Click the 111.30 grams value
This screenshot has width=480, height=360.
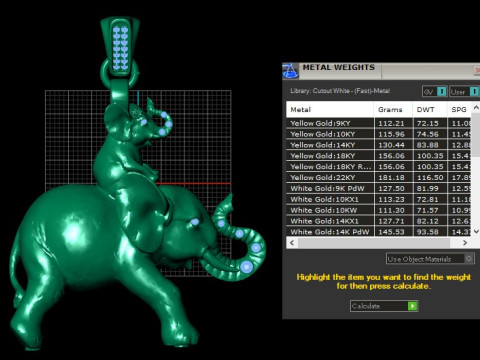391,210
